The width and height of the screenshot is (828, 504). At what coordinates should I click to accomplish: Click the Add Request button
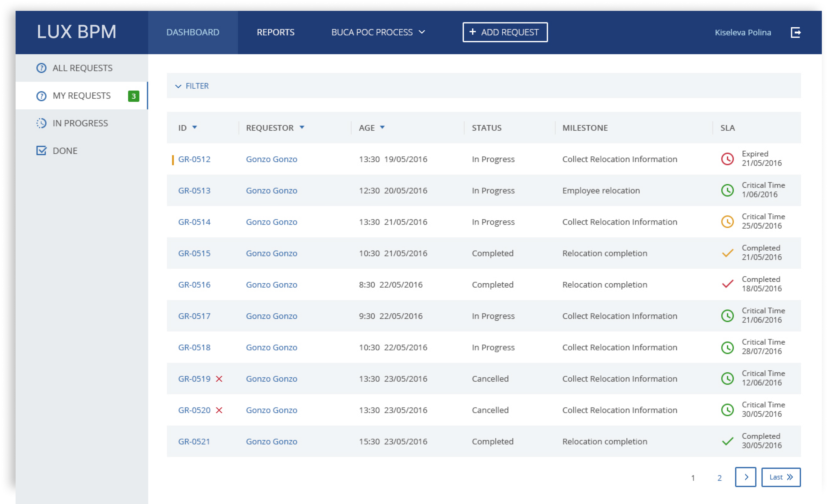pos(505,32)
